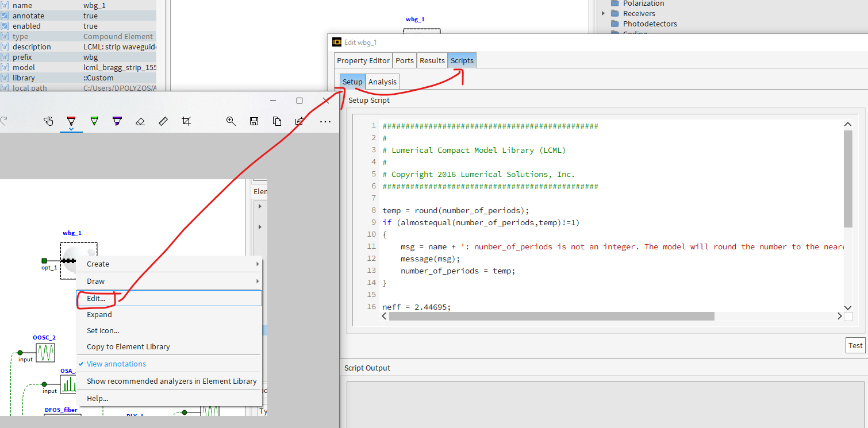Select the touch writing tool
The image size is (868, 428).
[x=49, y=121]
